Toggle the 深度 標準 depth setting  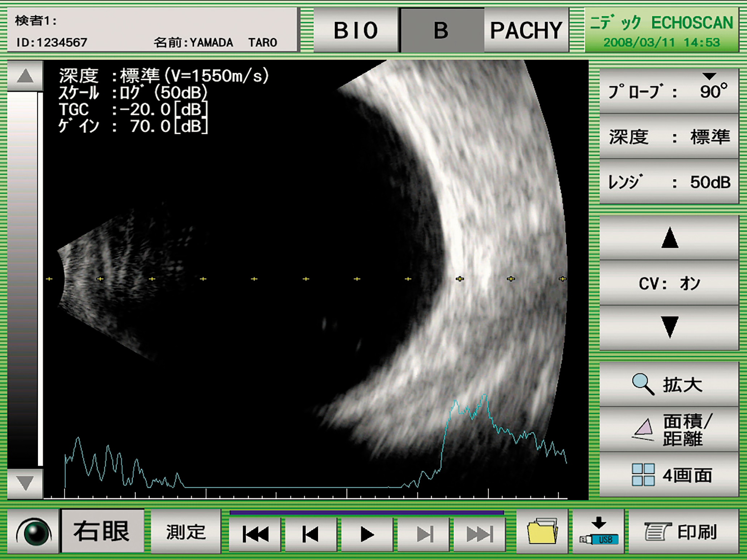click(669, 137)
